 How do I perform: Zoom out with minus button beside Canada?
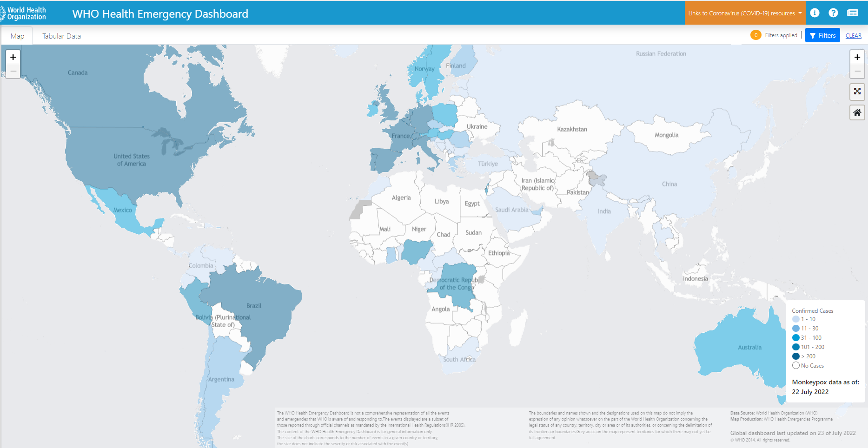[x=13, y=71]
